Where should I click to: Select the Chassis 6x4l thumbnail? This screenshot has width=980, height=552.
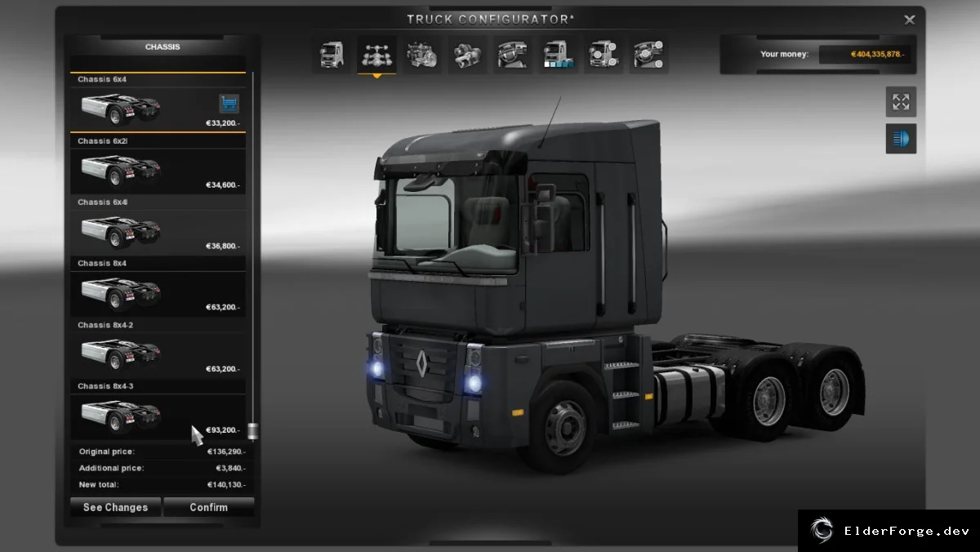click(121, 231)
